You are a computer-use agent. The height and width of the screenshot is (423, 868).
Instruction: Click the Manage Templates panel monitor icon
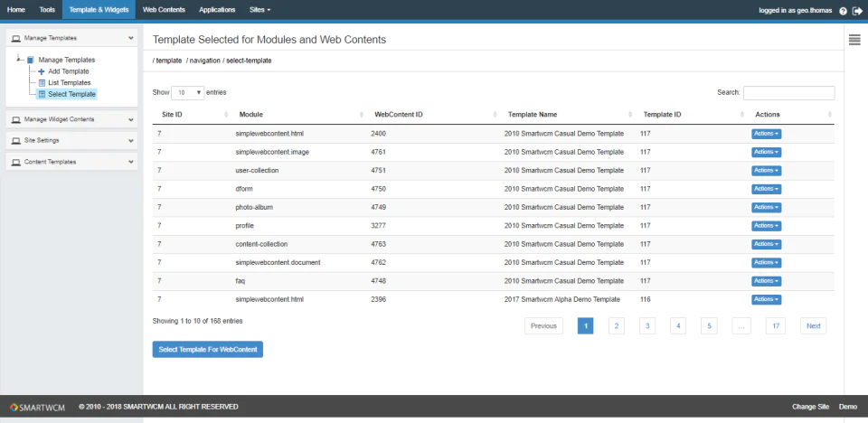[x=15, y=38]
